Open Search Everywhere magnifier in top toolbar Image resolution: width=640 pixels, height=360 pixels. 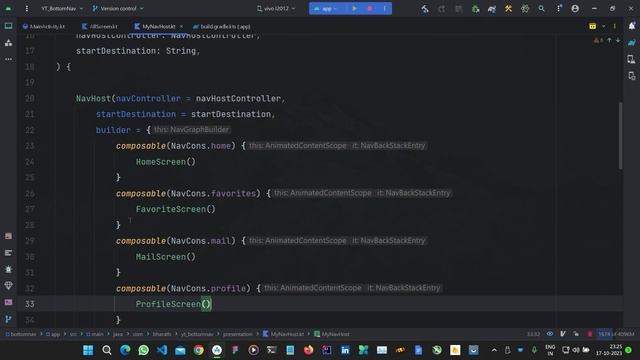click(541, 8)
